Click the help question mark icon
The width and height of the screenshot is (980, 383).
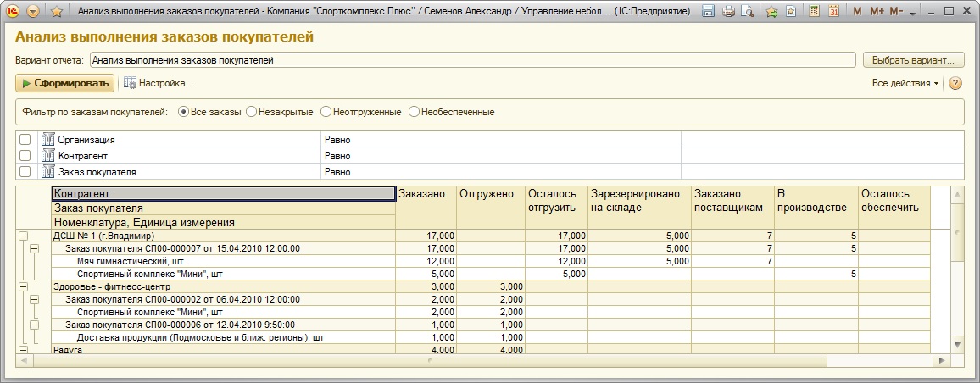[x=955, y=83]
